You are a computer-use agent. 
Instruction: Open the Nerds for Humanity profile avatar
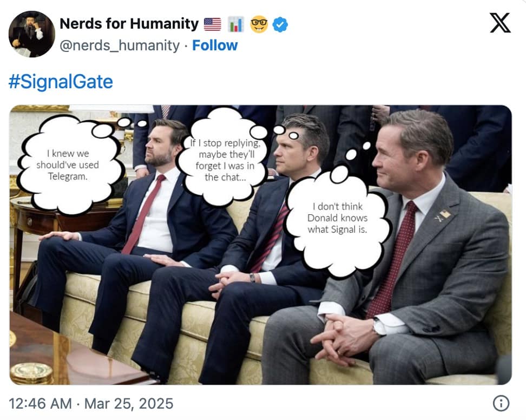point(31,34)
